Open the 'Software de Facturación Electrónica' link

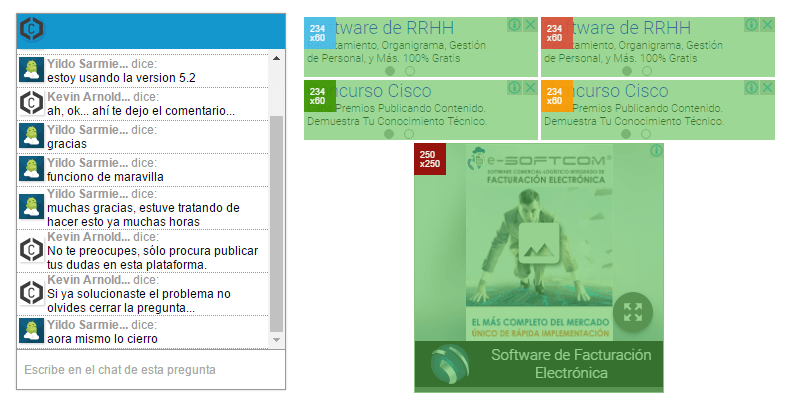pos(570,364)
